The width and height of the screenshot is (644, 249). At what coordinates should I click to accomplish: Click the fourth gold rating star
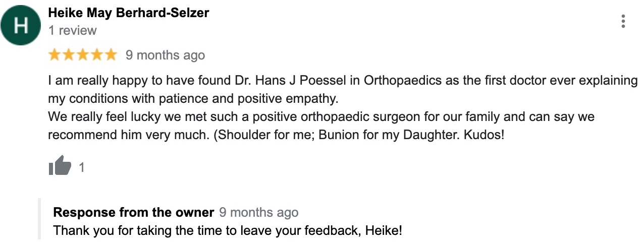[x=96, y=55]
